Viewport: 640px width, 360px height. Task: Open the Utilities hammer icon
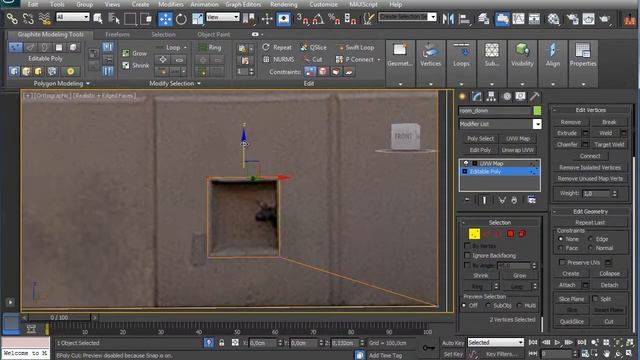[x=534, y=96]
